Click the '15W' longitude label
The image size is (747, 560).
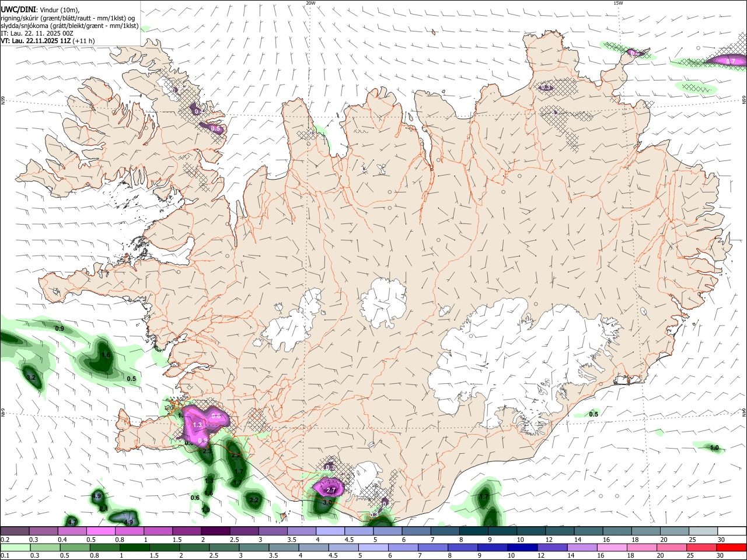pyautogui.click(x=618, y=3)
